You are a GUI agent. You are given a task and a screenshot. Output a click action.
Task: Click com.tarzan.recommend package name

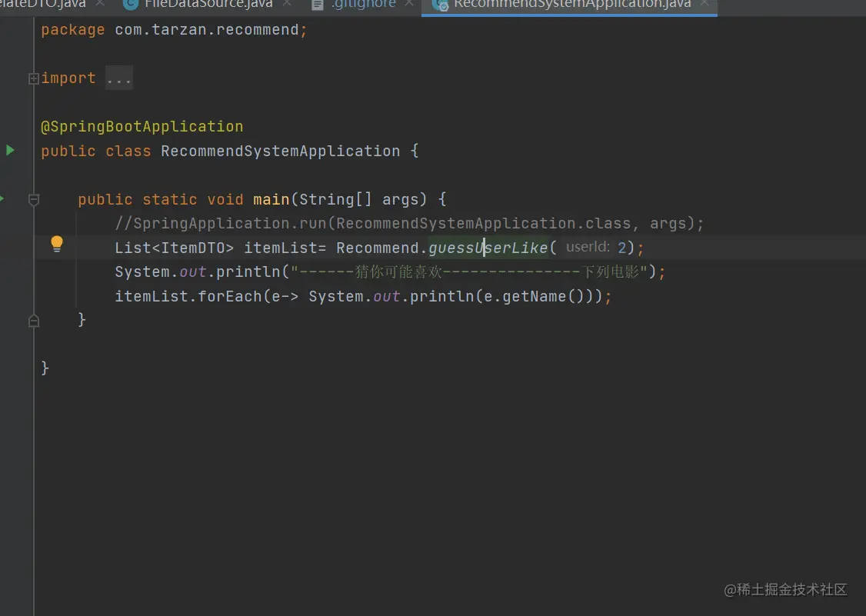pyautogui.click(x=207, y=30)
